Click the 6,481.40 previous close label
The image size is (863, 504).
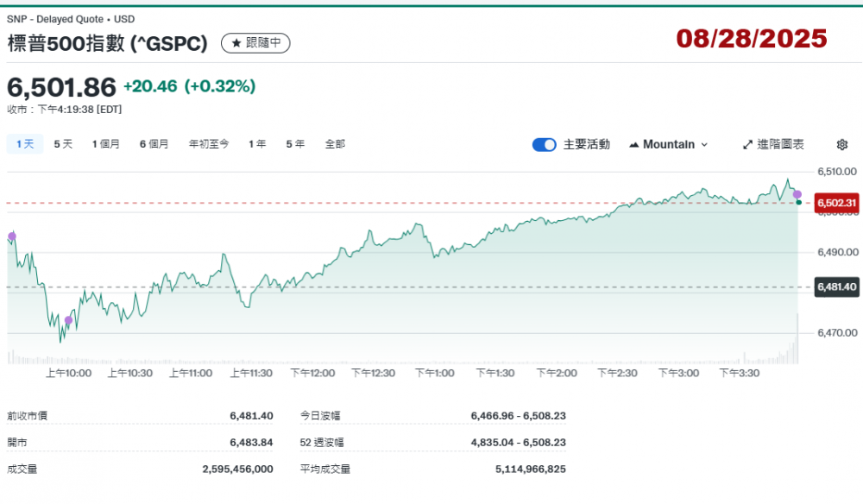(836, 287)
